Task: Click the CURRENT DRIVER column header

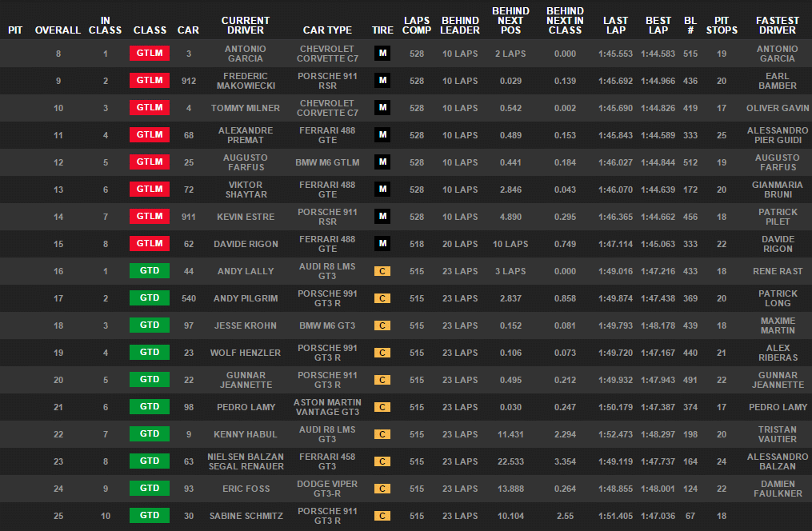Action: tap(246, 26)
